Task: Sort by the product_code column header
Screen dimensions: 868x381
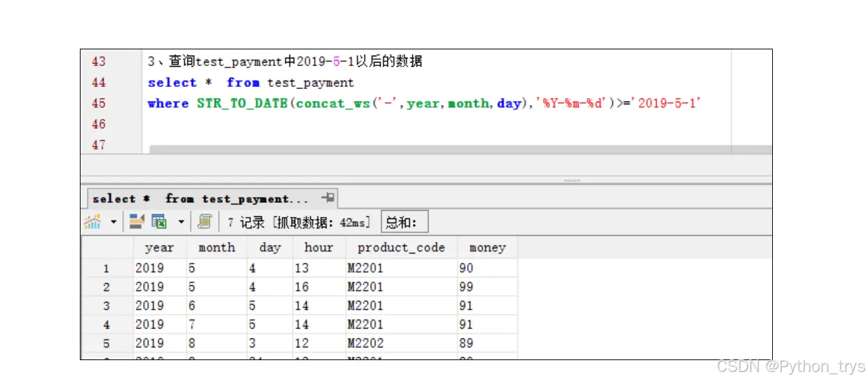Action: point(401,248)
